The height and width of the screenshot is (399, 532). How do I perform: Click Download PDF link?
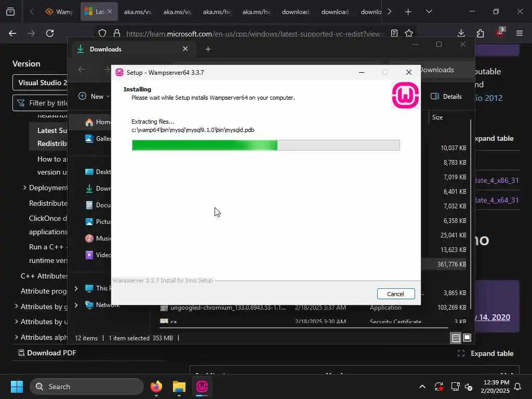(47, 353)
